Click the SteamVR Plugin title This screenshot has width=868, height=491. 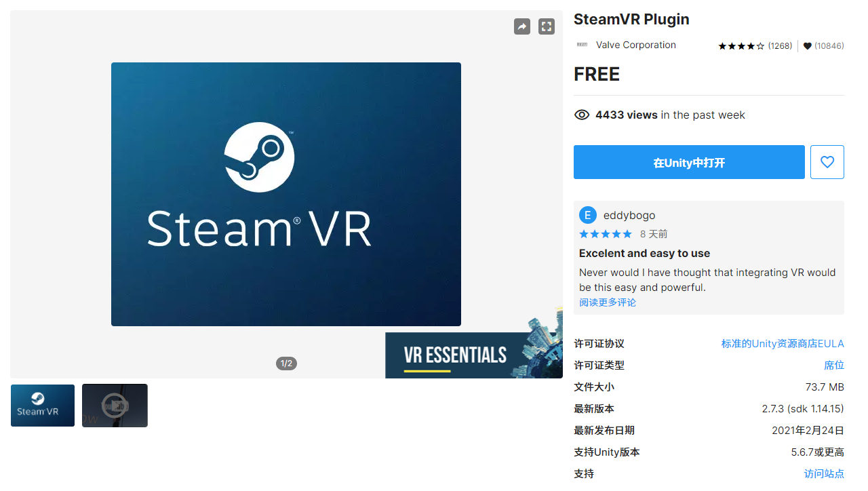(x=631, y=19)
